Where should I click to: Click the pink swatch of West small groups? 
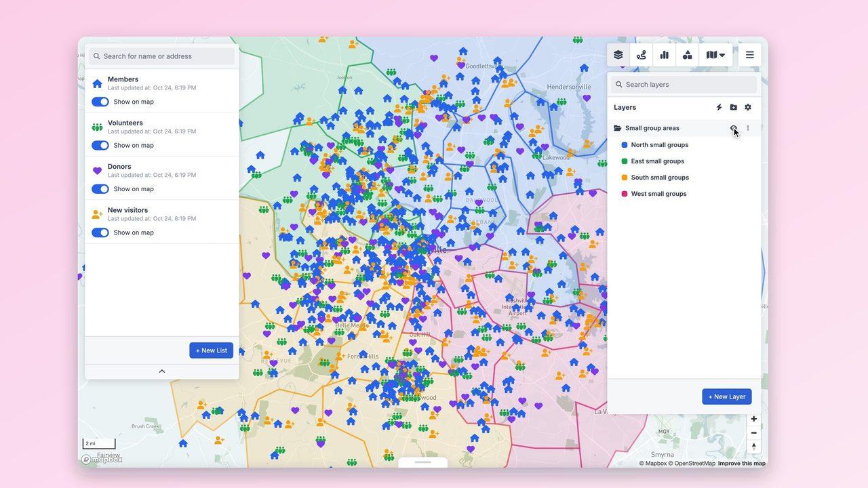tap(625, 194)
